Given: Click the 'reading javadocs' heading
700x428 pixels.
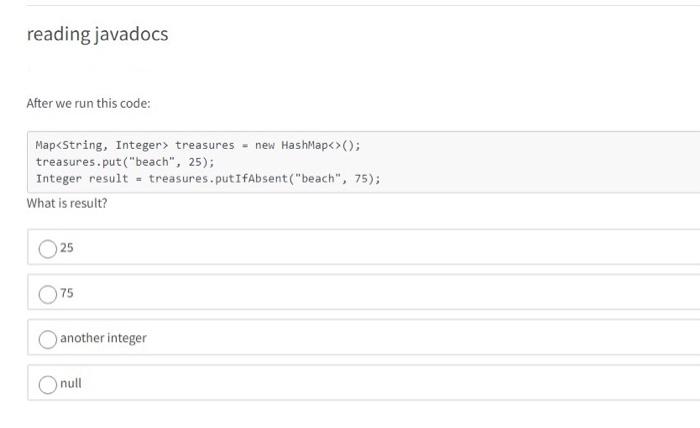Looking at the screenshot, I should pos(97,34).
